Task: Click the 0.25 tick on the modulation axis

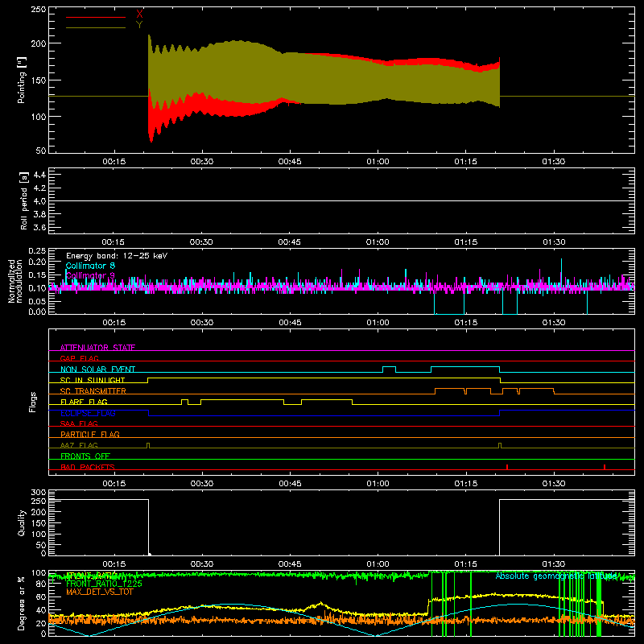Action: coord(39,251)
